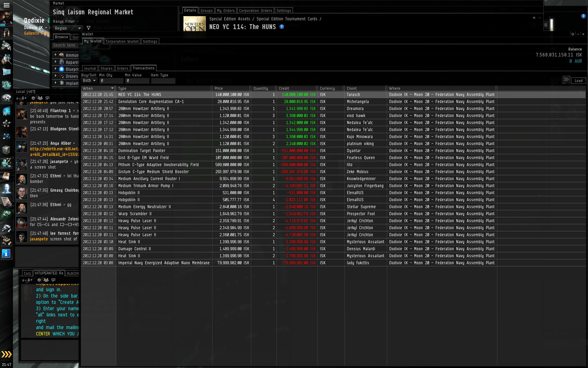Expand the Ammunition market category
Viewport: 588px width, 368px height.
[x=56, y=55]
